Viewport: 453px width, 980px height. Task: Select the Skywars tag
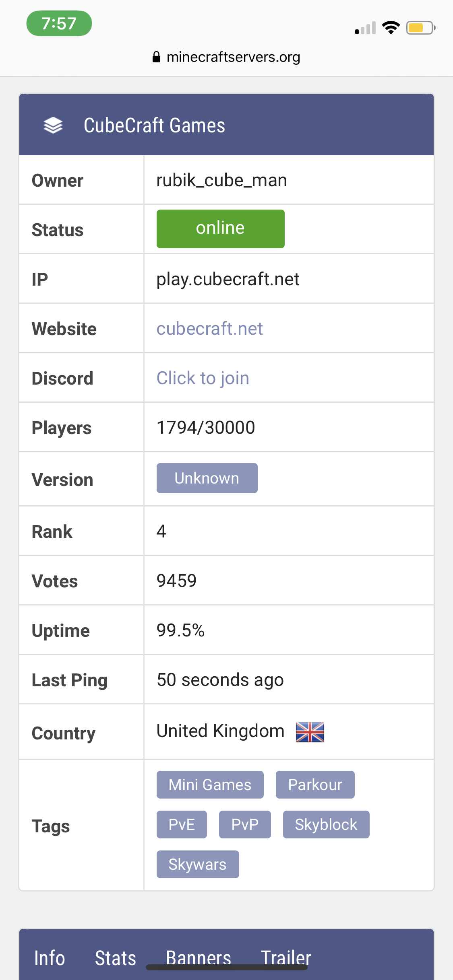[198, 864]
